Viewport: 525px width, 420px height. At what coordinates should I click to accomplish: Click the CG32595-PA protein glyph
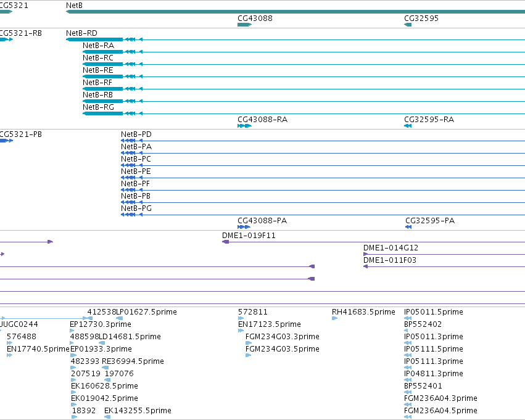pyautogui.click(x=408, y=227)
